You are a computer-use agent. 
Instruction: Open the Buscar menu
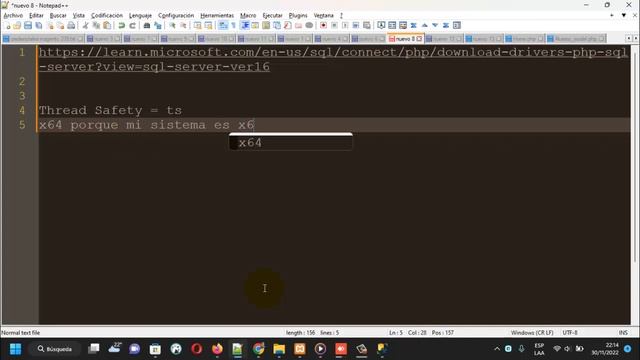click(58, 16)
